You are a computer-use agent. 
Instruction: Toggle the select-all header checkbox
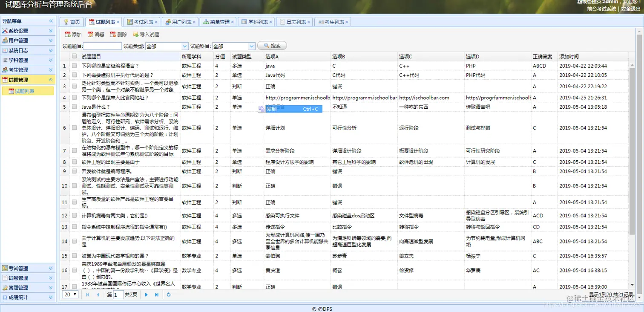75,56
